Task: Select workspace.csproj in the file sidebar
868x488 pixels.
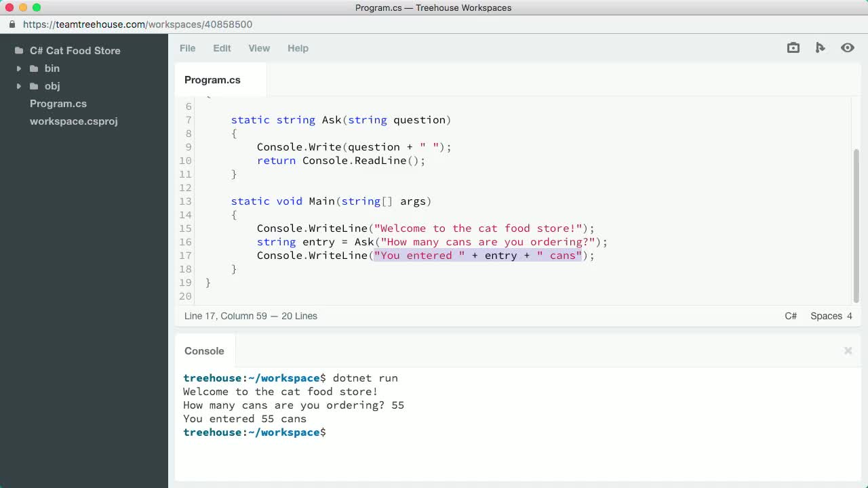Action: pyautogui.click(x=74, y=121)
